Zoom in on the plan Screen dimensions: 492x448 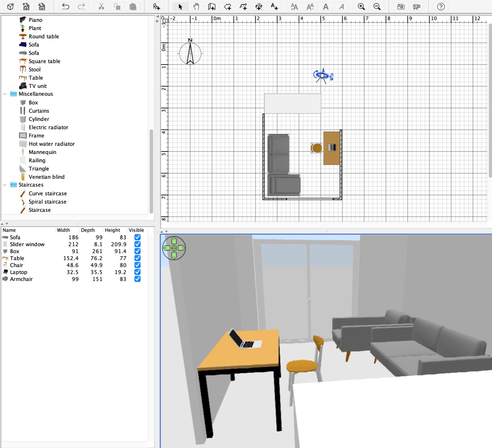click(x=361, y=7)
